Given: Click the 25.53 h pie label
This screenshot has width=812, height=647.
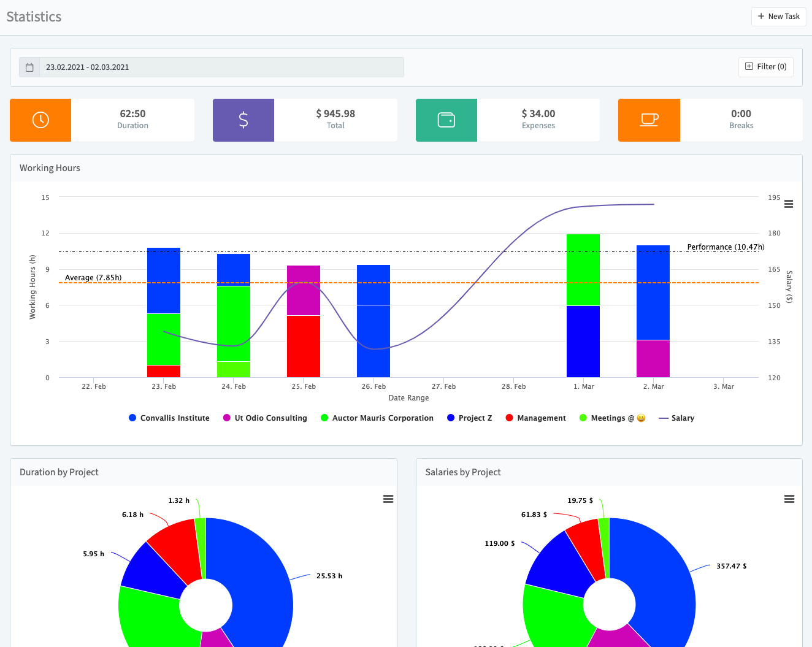Looking at the screenshot, I should [329, 576].
